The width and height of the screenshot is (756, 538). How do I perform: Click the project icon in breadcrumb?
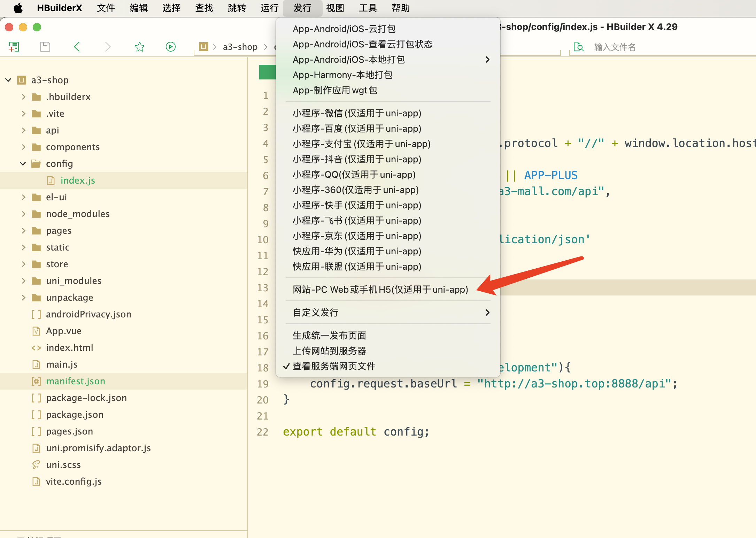203,47
